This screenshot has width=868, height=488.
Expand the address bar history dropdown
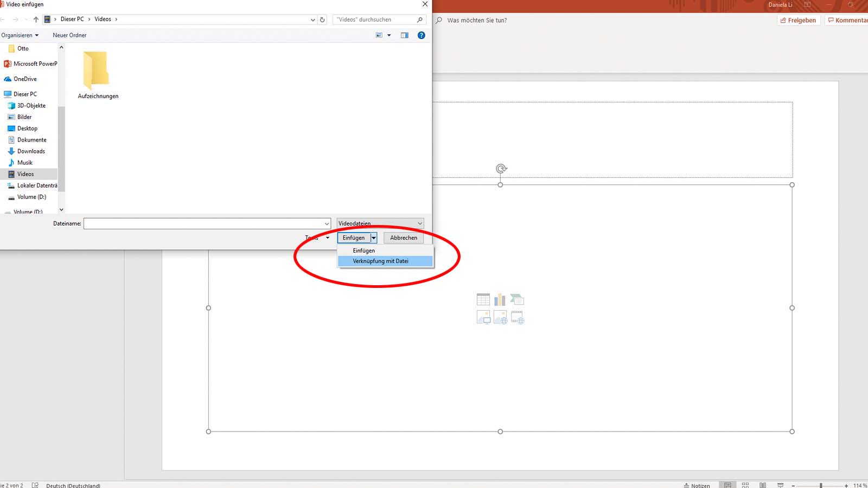312,20
